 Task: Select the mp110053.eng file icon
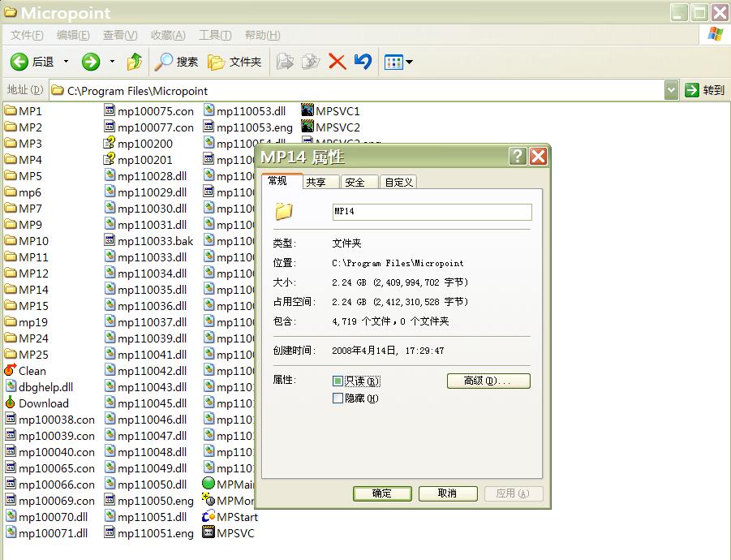pyautogui.click(x=209, y=127)
